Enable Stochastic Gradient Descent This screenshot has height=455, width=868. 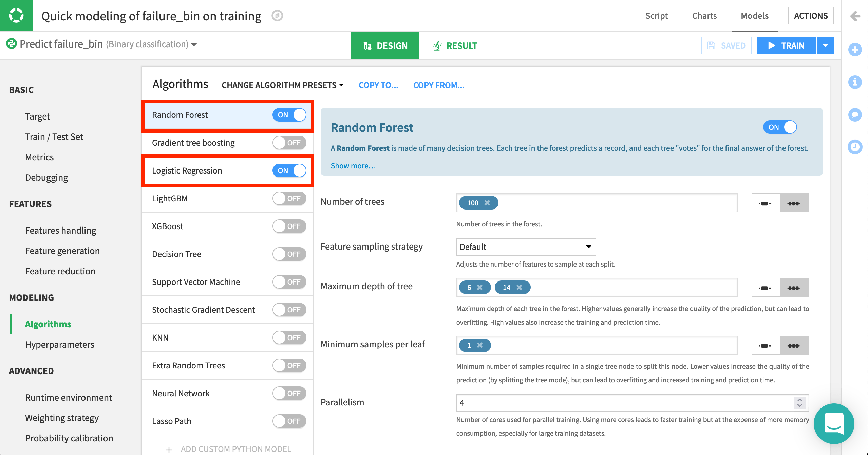point(289,310)
